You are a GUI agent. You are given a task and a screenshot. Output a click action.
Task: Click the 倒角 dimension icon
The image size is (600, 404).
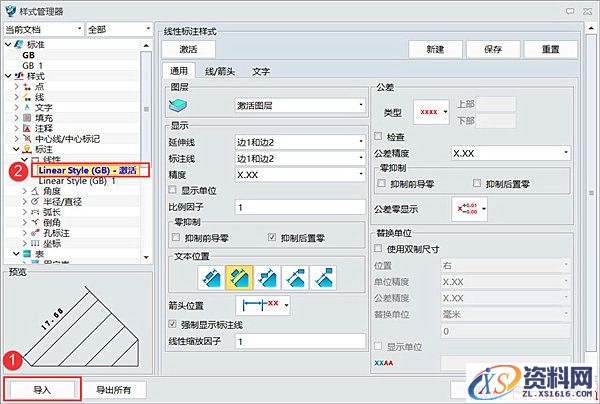(35, 222)
